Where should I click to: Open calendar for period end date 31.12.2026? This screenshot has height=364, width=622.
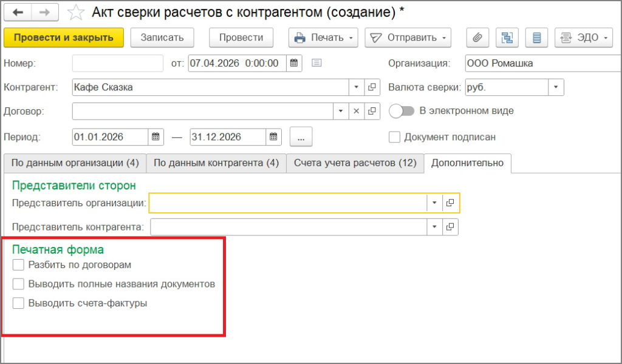(274, 137)
